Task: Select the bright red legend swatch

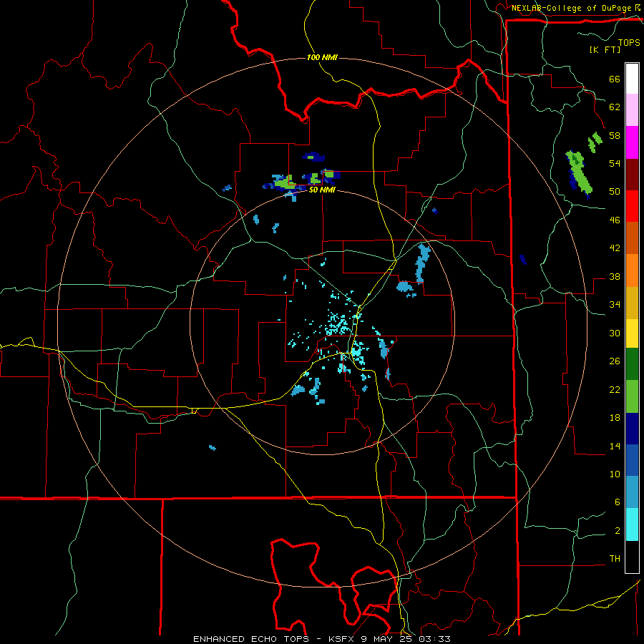Action: 632,206
